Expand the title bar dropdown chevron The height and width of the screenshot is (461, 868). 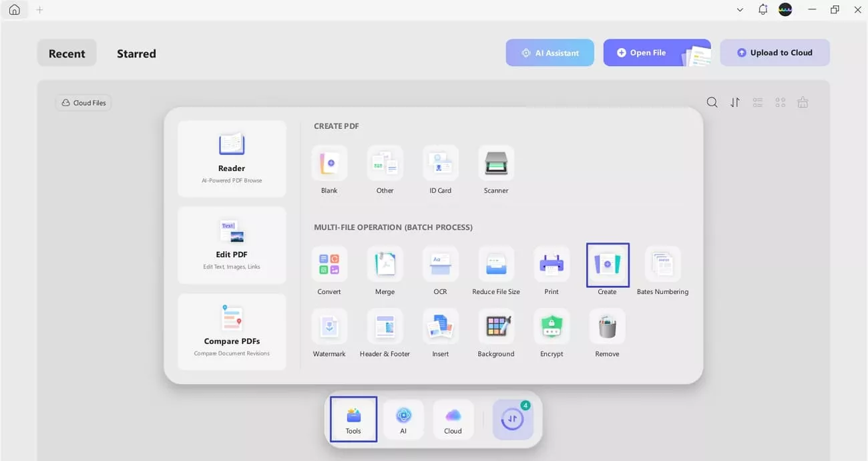740,10
